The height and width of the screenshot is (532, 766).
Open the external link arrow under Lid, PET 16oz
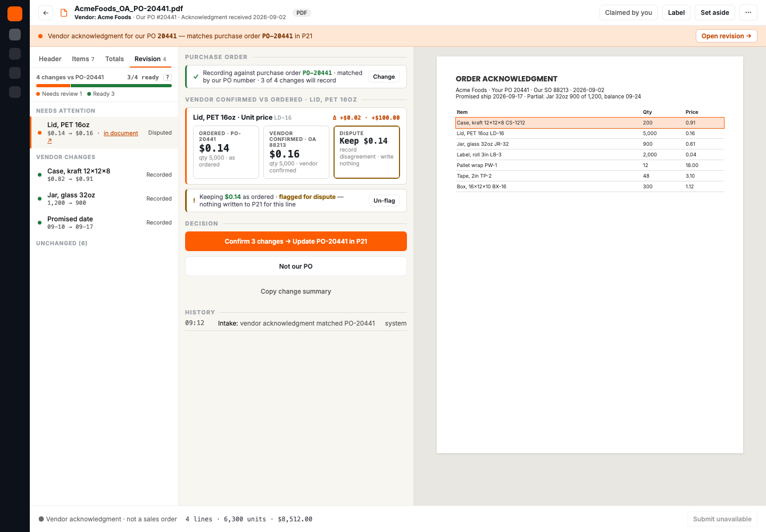(49, 141)
